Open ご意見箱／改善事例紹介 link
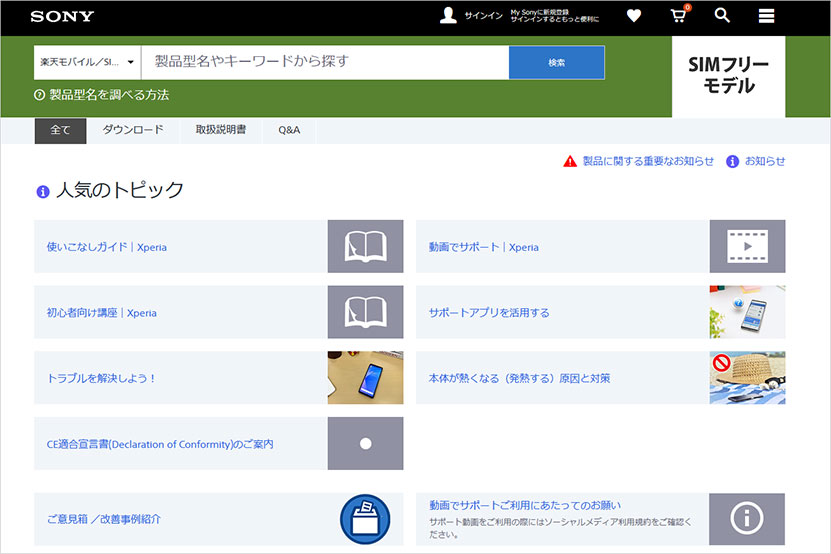The image size is (831, 554). pos(104,520)
